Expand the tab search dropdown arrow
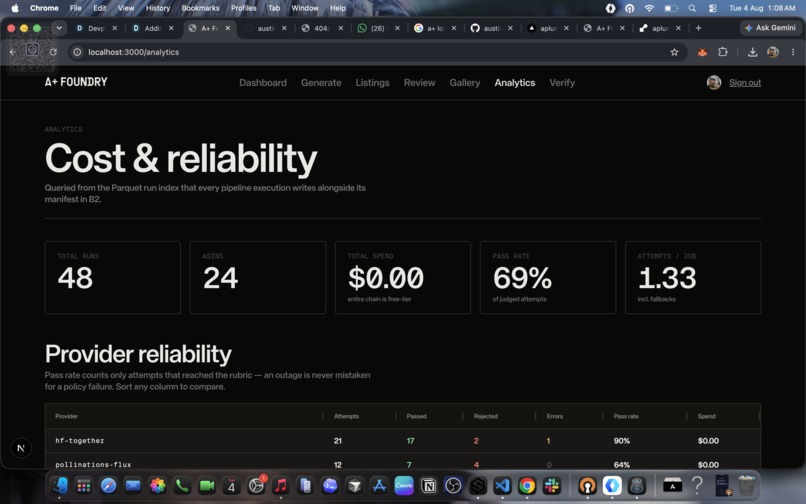Image resolution: width=806 pixels, height=504 pixels. coord(59,28)
